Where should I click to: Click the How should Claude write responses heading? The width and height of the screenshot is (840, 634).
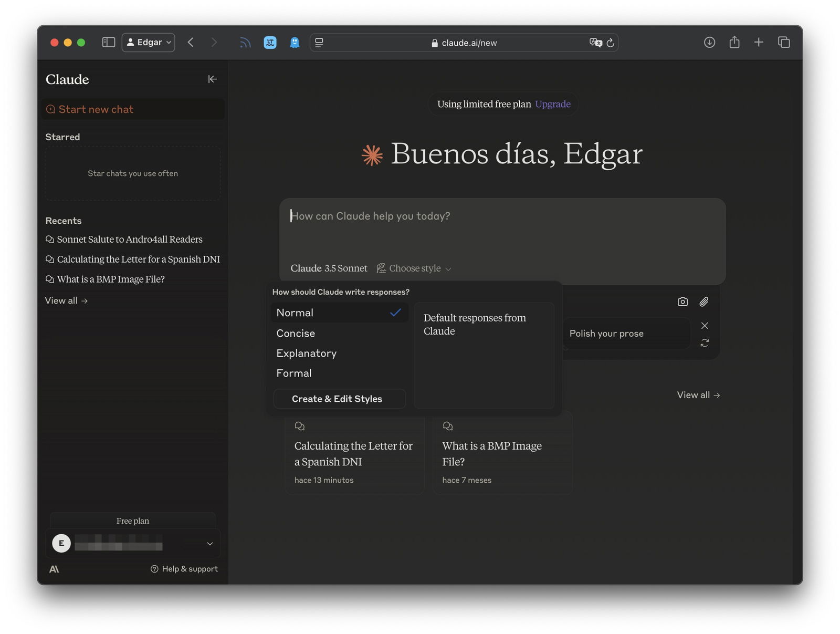(341, 292)
